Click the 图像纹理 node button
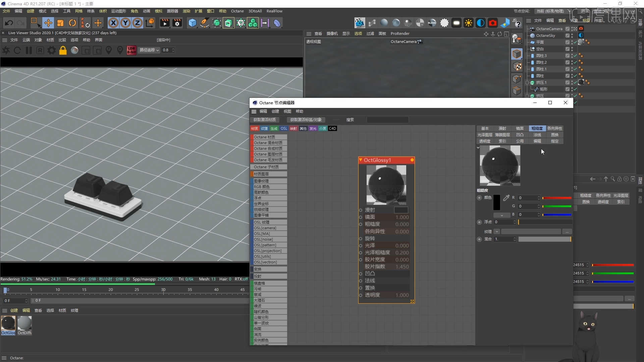This screenshot has height=362, width=644. 268,181
